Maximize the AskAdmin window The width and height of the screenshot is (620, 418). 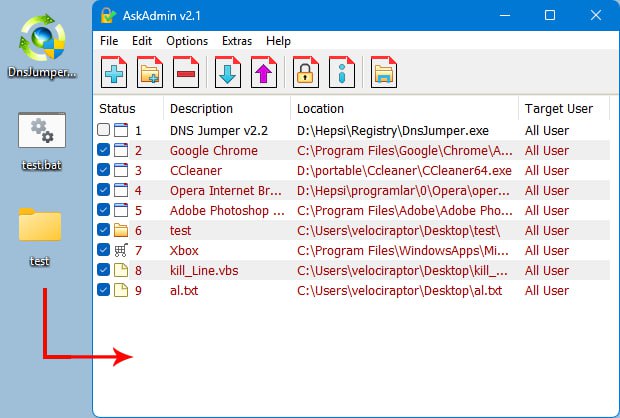(x=550, y=15)
